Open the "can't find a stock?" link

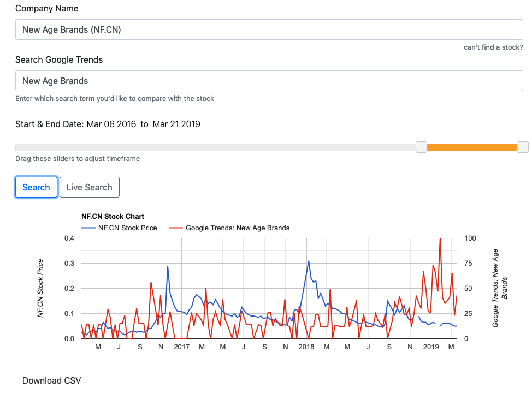click(493, 47)
